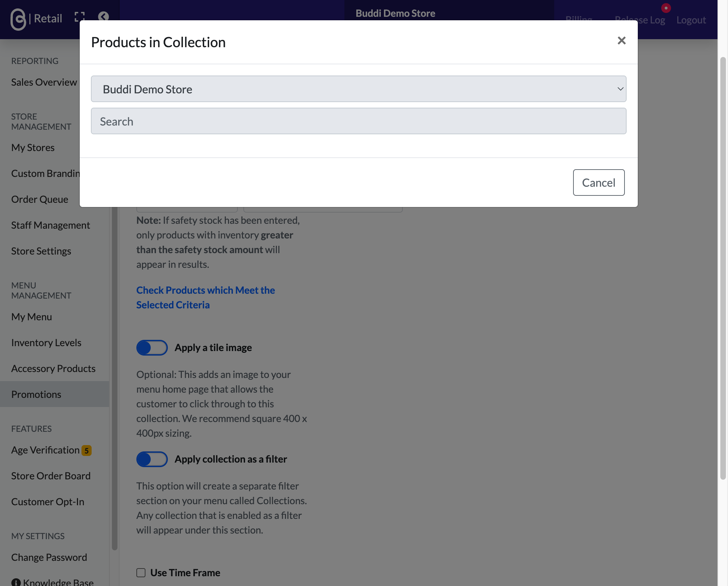728x586 pixels.
Task: Go to My Stores page
Action: 33,148
